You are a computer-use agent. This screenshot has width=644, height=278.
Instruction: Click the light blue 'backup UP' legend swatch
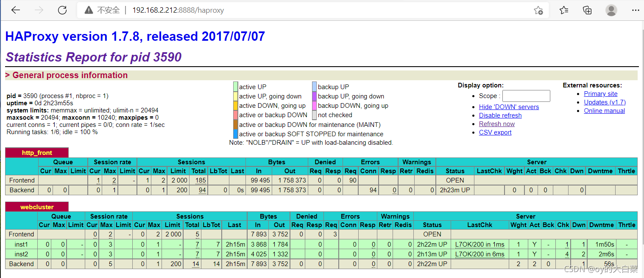point(314,87)
